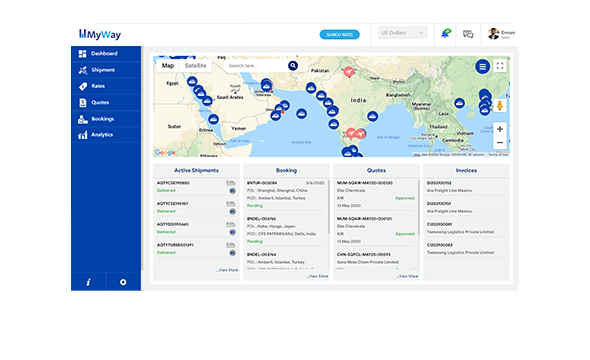
Task: Click the ship marker near Egypt coast
Action: click(x=192, y=81)
